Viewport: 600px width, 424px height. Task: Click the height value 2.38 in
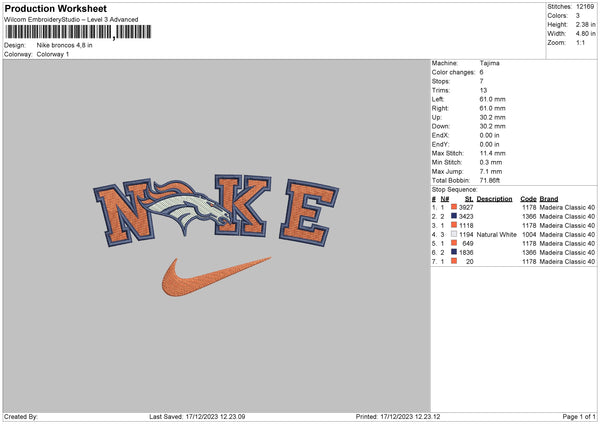[585, 24]
